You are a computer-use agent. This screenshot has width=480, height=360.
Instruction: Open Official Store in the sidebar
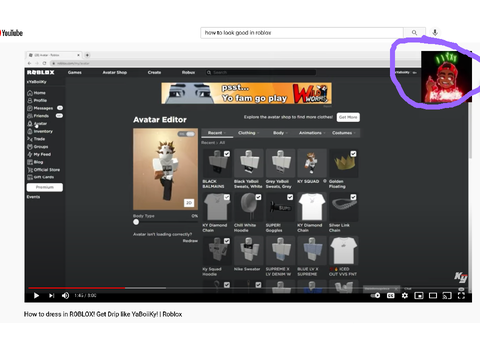click(43, 170)
